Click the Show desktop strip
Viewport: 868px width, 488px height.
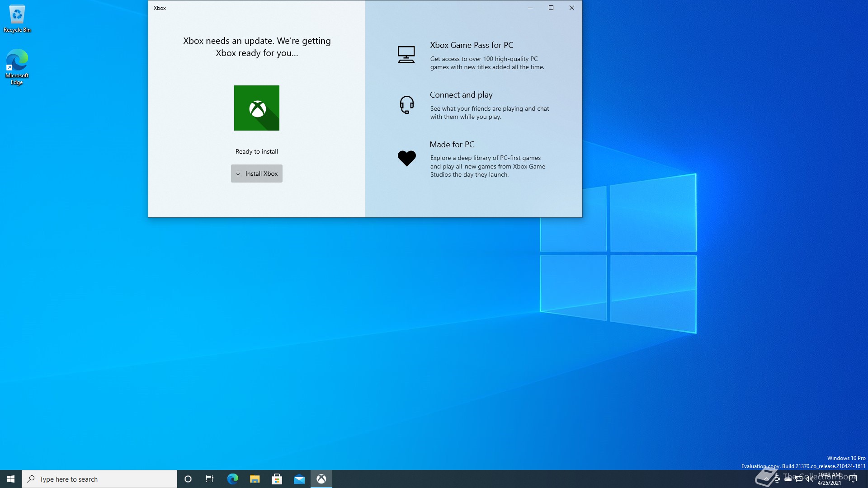pyautogui.click(x=866, y=479)
